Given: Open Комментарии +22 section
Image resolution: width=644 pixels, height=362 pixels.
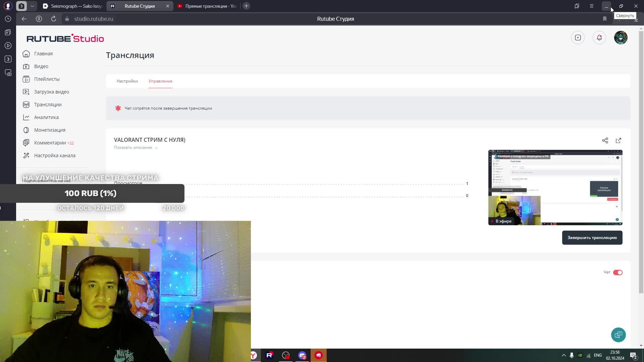Looking at the screenshot, I should (x=48, y=143).
